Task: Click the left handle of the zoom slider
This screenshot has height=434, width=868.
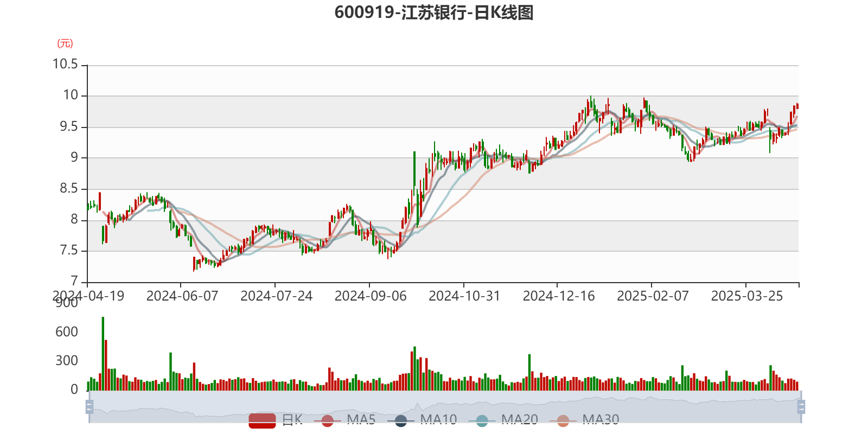Action: [90, 406]
